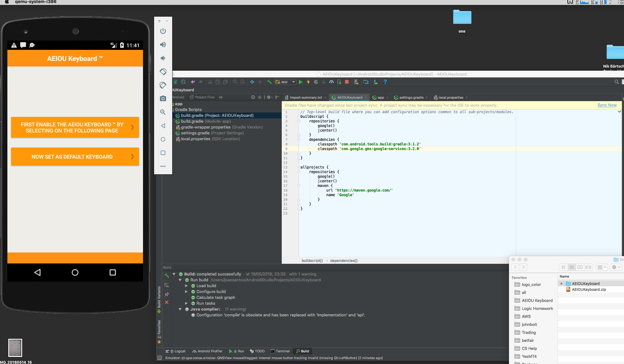The height and width of the screenshot is (364, 624).
Task: Run the app with green play button
Action: [x=301, y=82]
